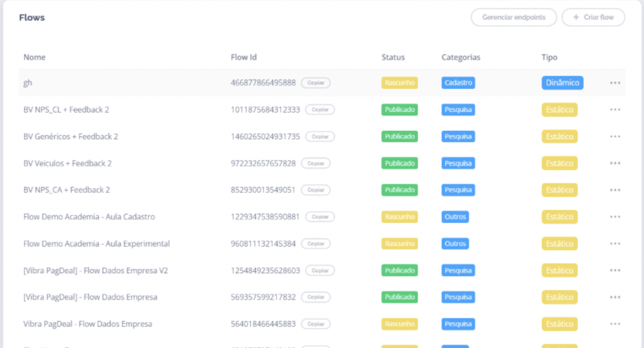The height and width of the screenshot is (348, 644).
Task: Copy Flow Id 1011875684312333
Action: click(320, 109)
